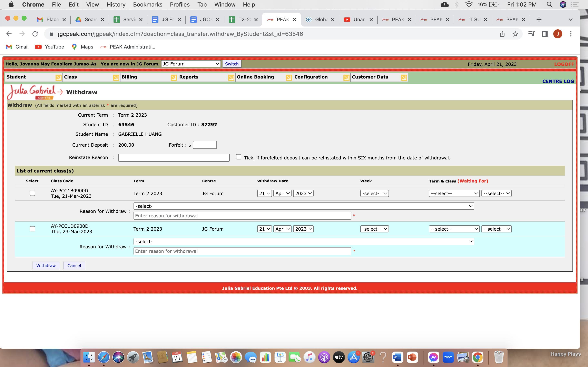588x367 pixels.
Task: Click the Chrome page reload icon
Action: [35, 34]
